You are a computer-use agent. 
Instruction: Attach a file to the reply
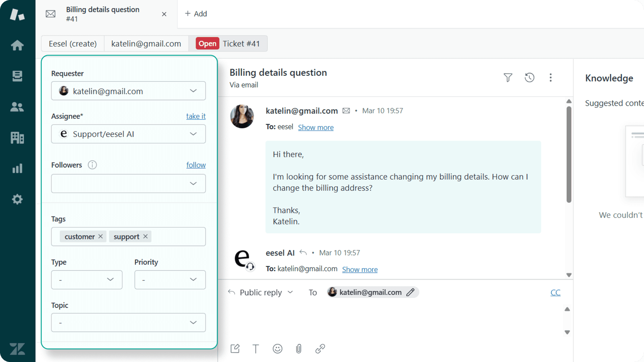pos(299,349)
